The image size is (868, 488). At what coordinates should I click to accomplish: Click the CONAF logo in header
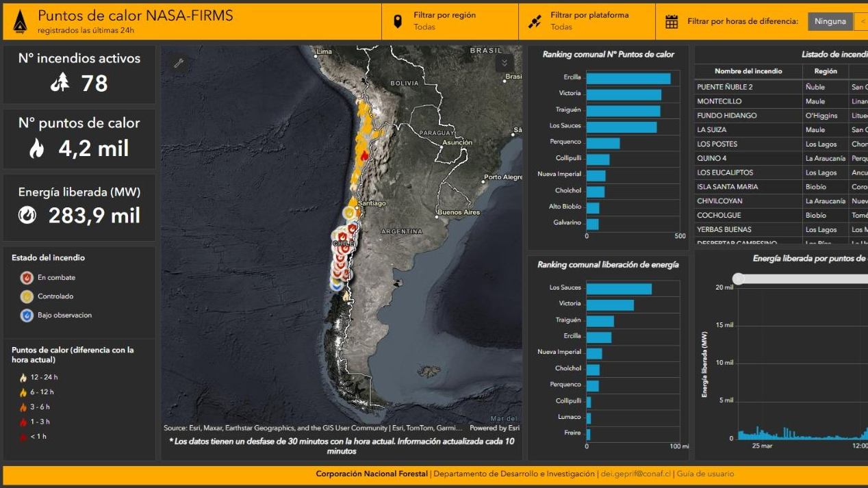(20, 22)
